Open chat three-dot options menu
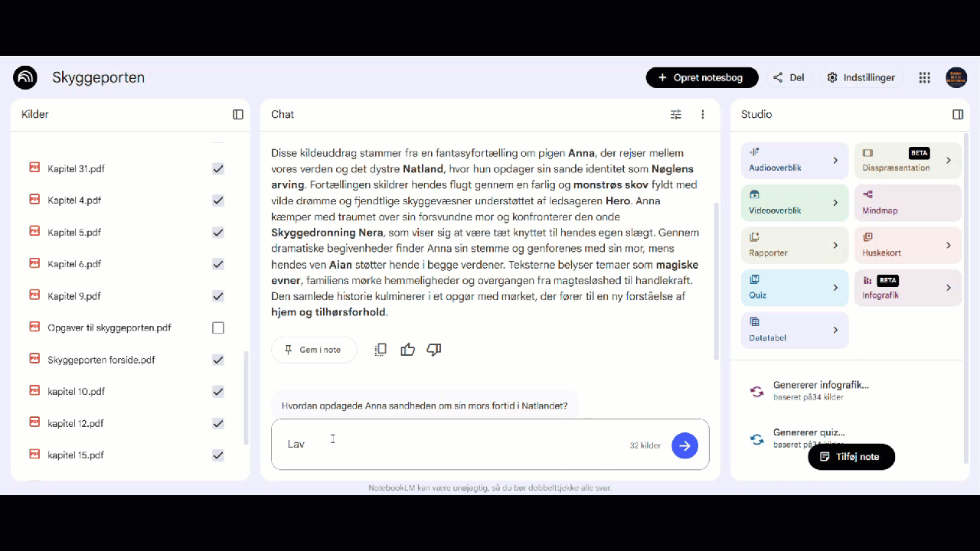 (703, 114)
